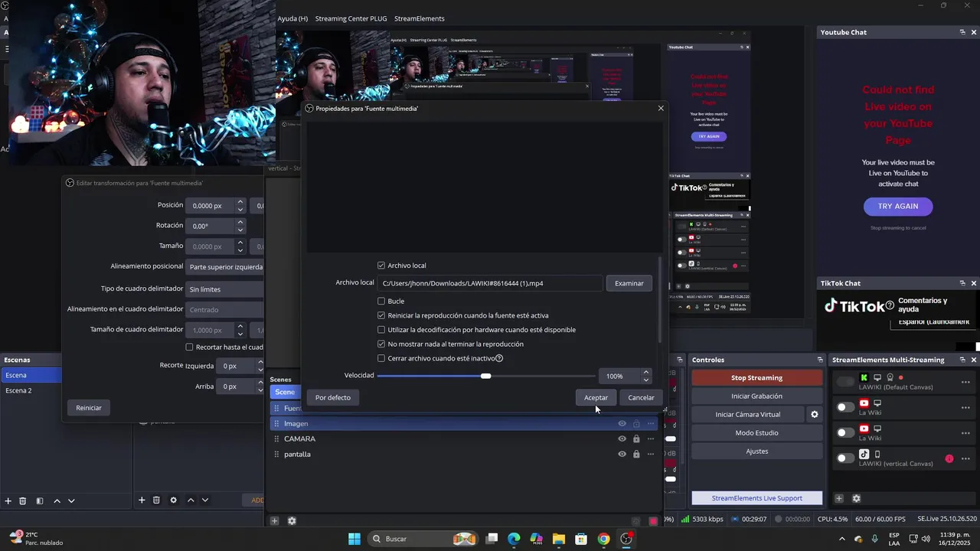Viewport: 980px width, 551px height.
Task: Click Por defecto button
Action: click(333, 398)
